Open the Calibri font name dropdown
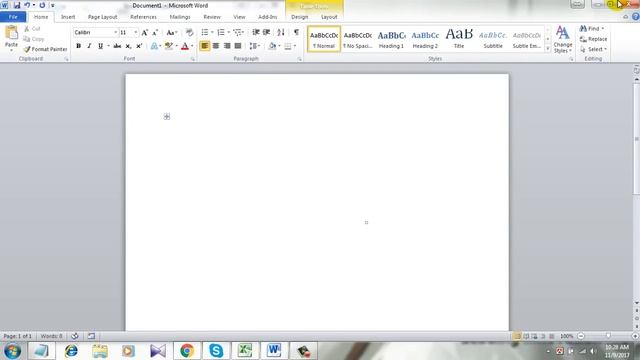Screen dimensions: 640x360 [116, 32]
